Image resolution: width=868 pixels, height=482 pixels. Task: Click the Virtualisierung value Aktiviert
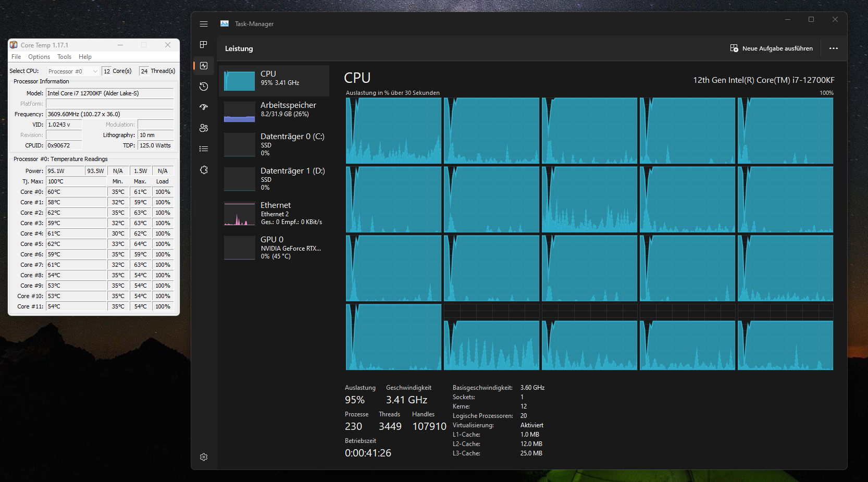click(532, 425)
